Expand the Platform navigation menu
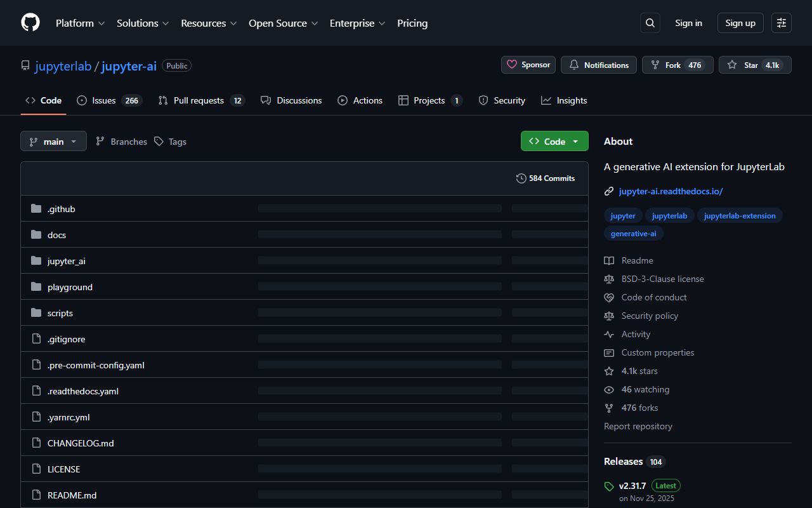Viewport: 812px width, 508px height. 80,23
